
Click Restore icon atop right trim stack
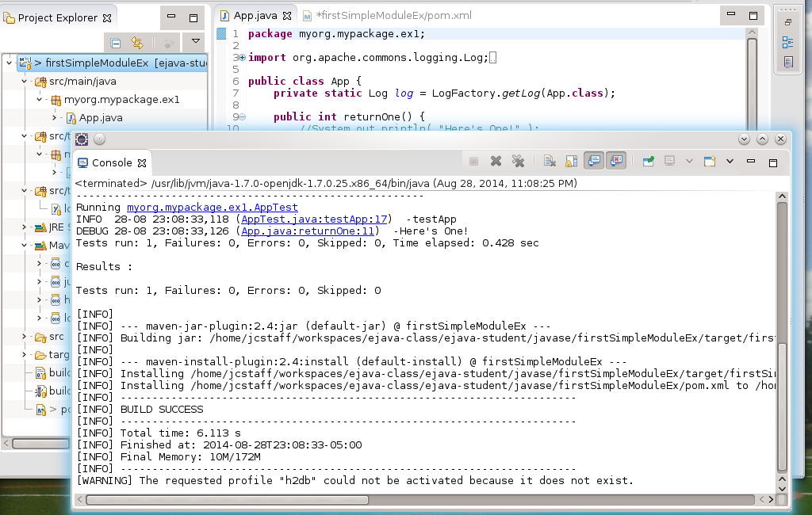pyautogui.click(x=787, y=22)
